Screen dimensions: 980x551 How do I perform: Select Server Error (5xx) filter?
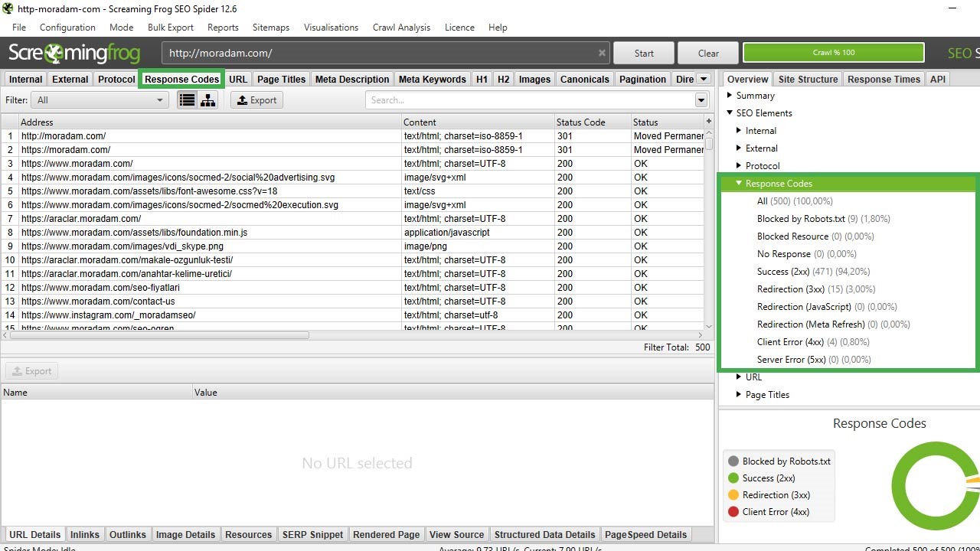click(x=814, y=360)
